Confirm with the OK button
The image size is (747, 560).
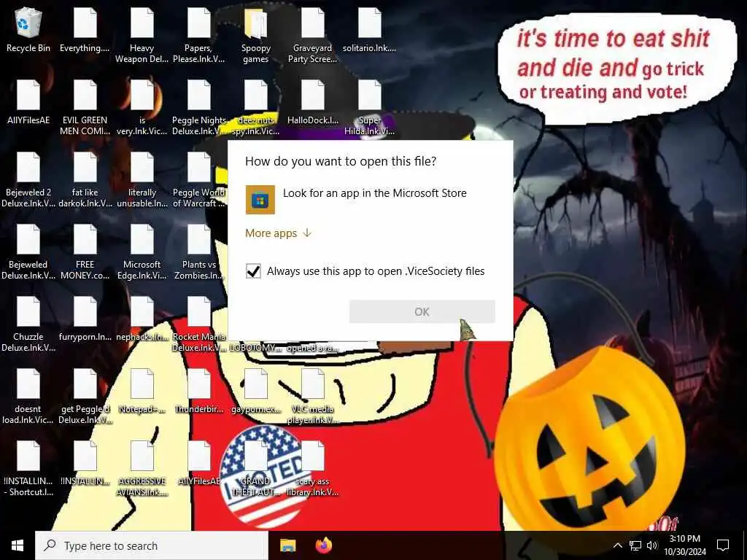click(x=422, y=311)
